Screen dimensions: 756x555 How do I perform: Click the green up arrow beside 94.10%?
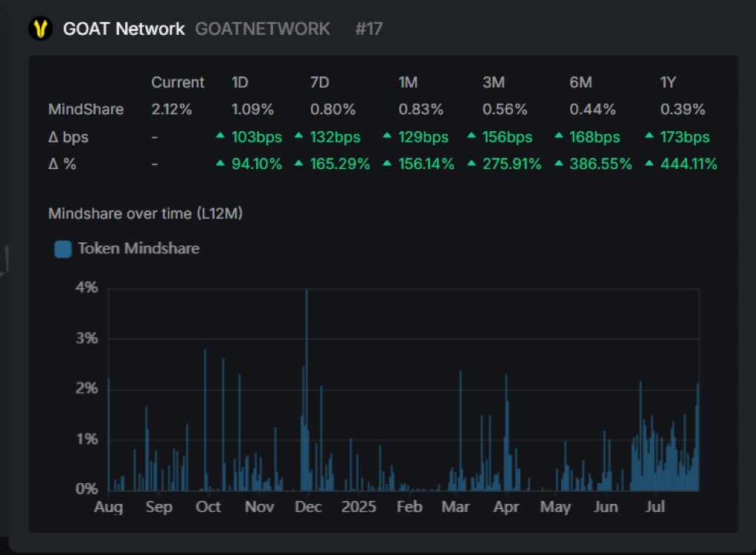tap(221, 163)
